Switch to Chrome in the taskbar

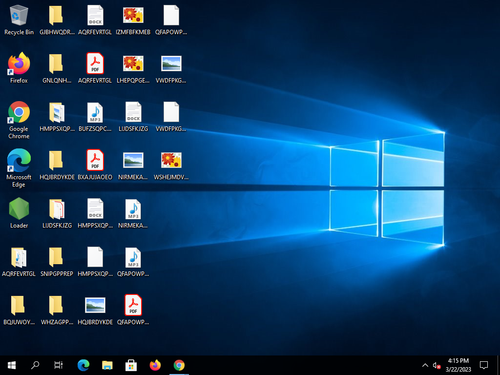point(179,365)
